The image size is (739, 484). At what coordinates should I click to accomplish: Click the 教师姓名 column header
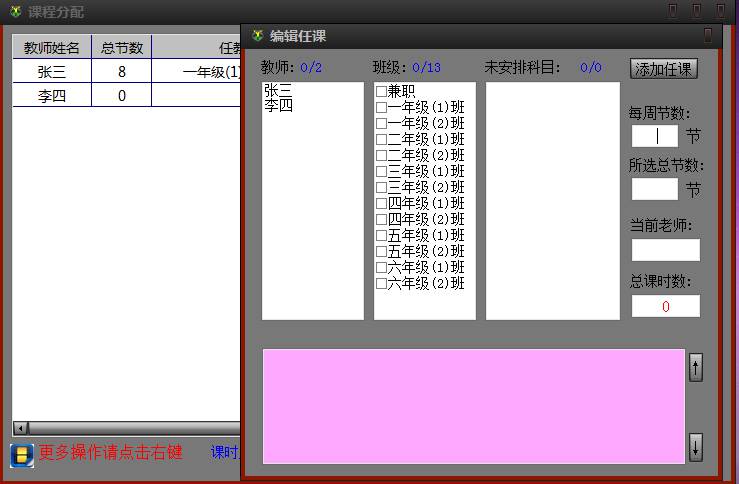coord(52,47)
